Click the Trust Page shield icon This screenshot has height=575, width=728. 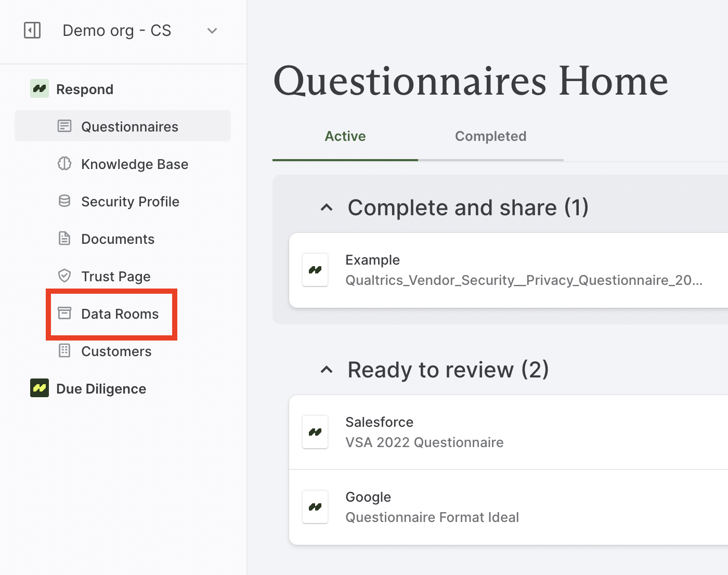click(64, 276)
